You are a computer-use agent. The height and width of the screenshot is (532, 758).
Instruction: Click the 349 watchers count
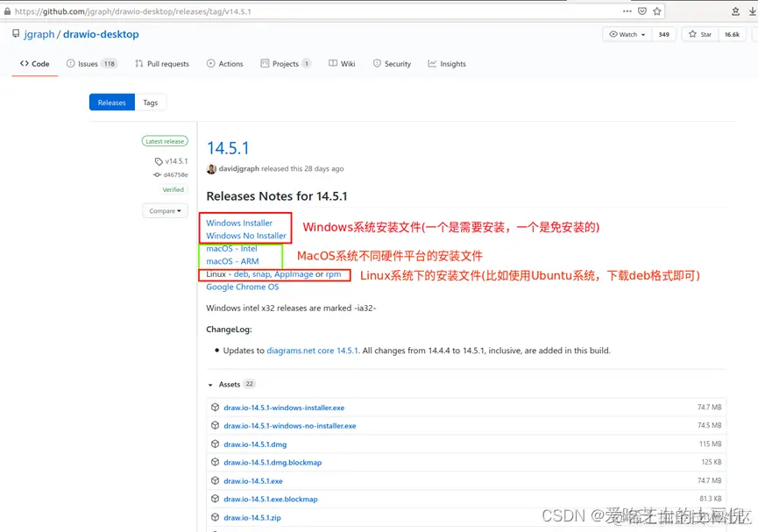point(663,34)
